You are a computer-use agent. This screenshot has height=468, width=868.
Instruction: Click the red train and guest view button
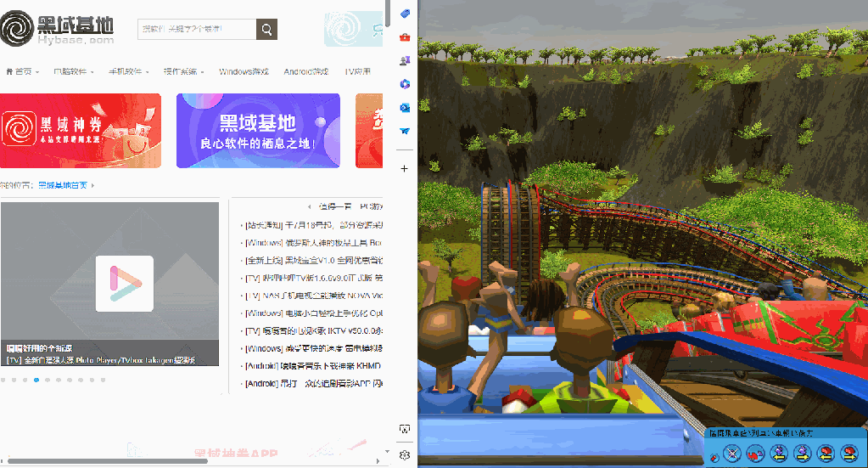(756, 454)
